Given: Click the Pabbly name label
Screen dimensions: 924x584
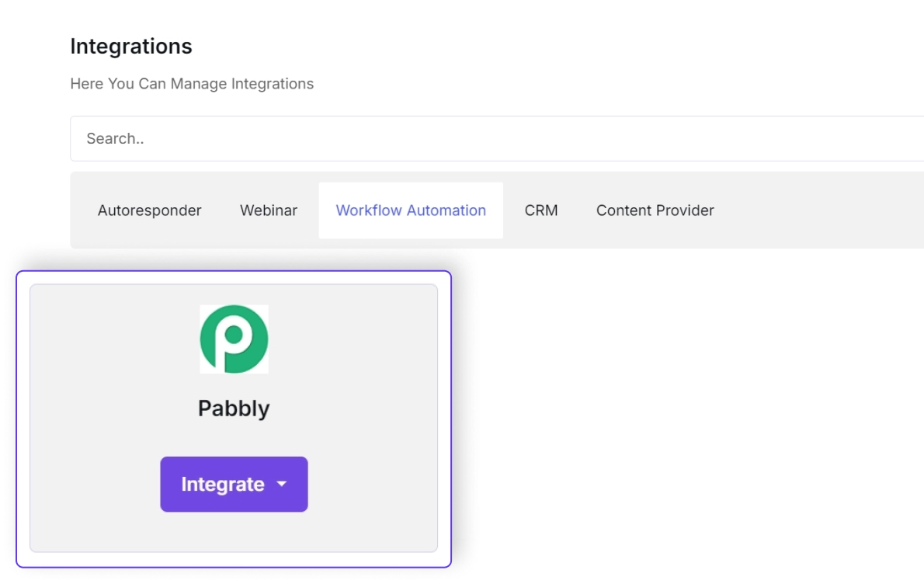Looking at the screenshot, I should (x=234, y=408).
